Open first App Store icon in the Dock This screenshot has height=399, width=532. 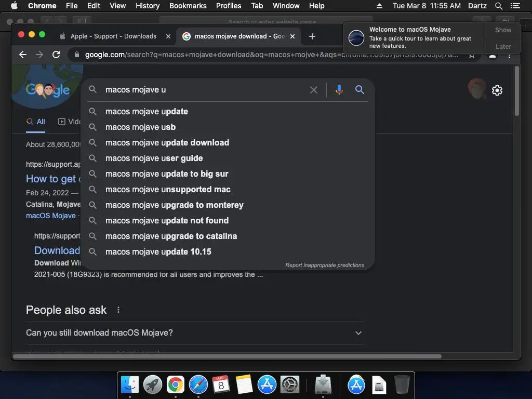pos(267,385)
